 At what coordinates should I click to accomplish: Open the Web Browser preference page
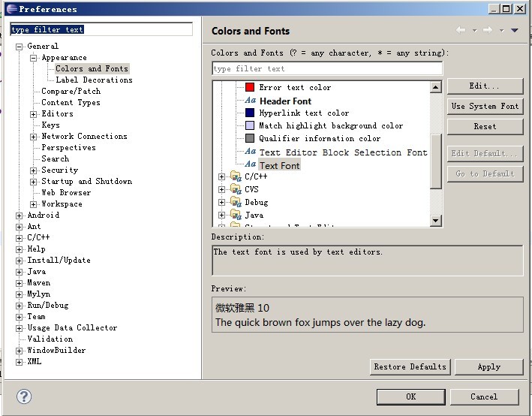coord(66,192)
